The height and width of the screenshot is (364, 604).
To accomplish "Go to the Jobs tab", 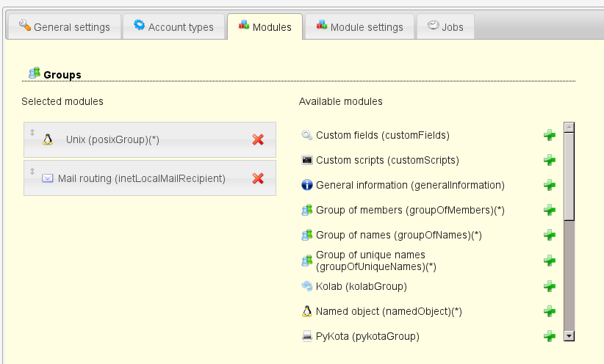I will 445,27.
